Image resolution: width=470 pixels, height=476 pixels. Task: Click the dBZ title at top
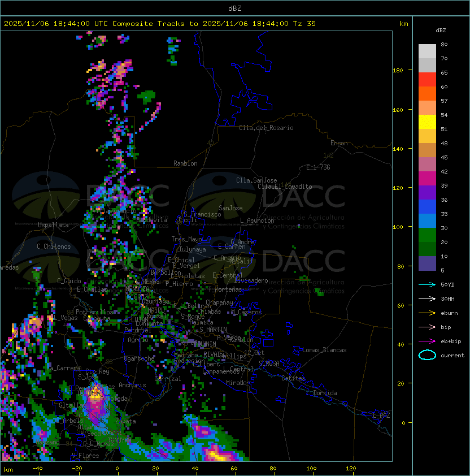click(x=235, y=8)
